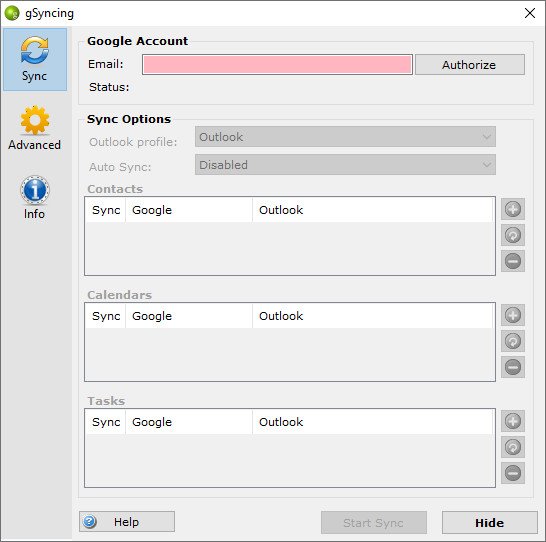
Task: Click the refresh icon beside Tasks list
Action: pos(513,447)
